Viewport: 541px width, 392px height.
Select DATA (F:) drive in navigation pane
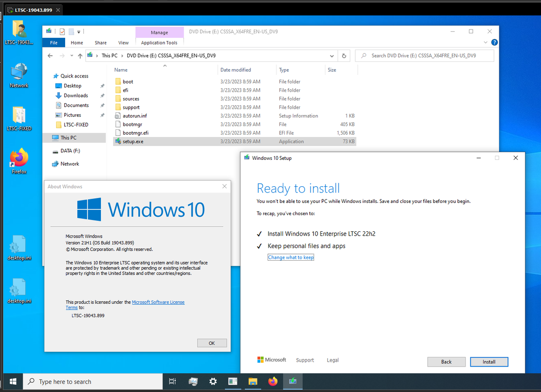pyautogui.click(x=70, y=151)
